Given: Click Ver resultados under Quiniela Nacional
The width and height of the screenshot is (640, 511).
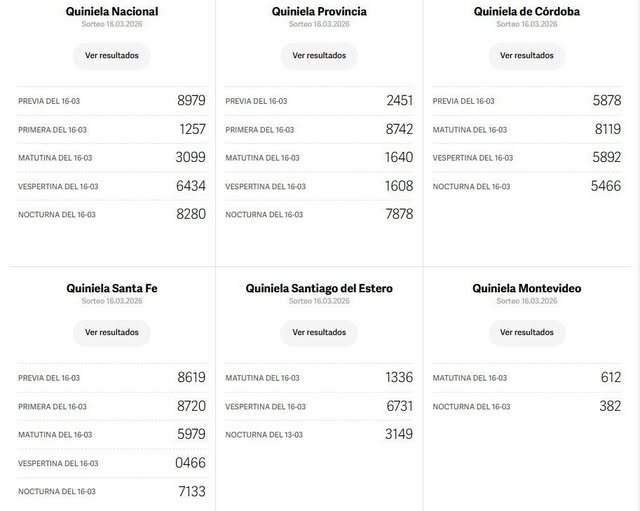Looking at the screenshot, I should tap(111, 56).
